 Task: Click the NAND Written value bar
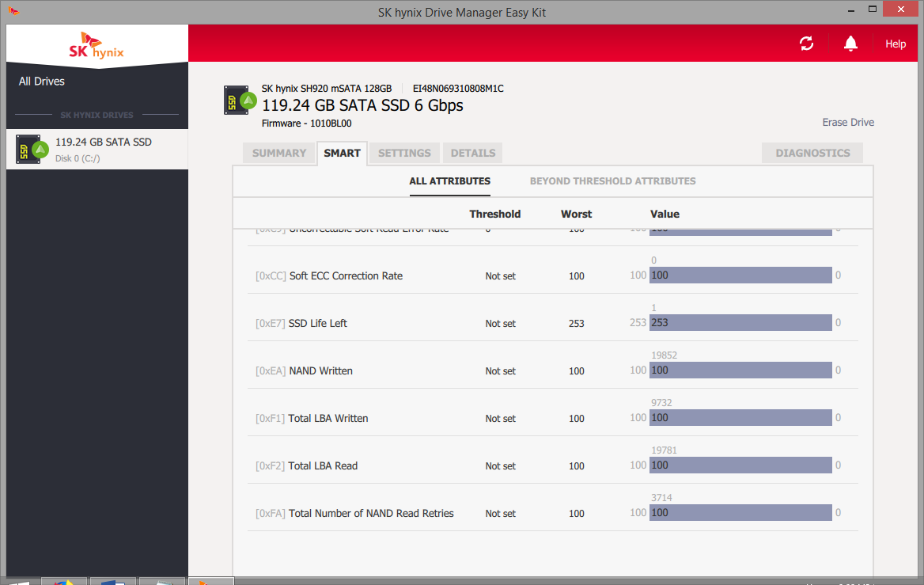[740, 370]
